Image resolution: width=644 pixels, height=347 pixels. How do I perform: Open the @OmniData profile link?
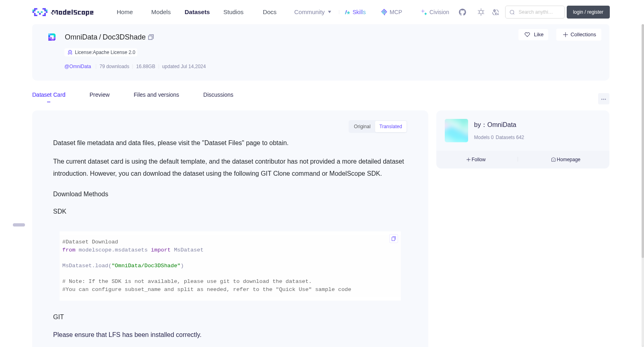78,66
